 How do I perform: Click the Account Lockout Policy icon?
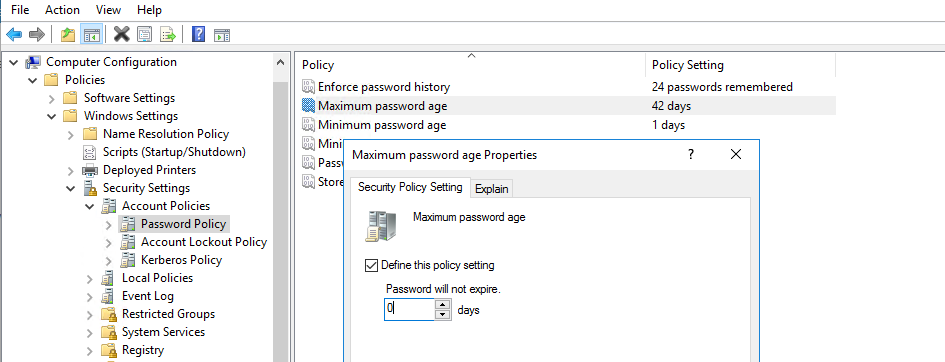(127, 242)
